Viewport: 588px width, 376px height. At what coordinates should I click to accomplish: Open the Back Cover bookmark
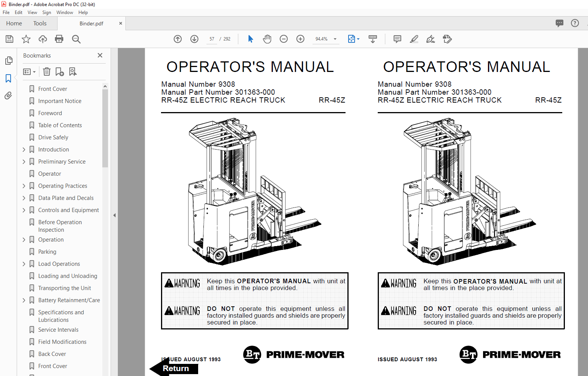(x=52, y=354)
